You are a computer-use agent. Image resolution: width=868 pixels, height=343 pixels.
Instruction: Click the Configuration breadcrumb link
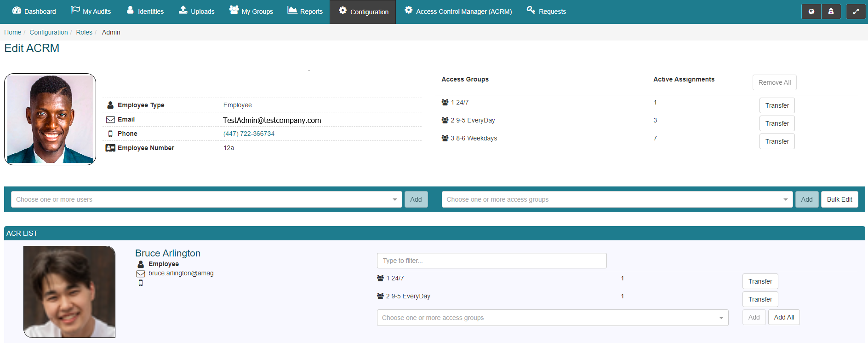[x=48, y=32]
